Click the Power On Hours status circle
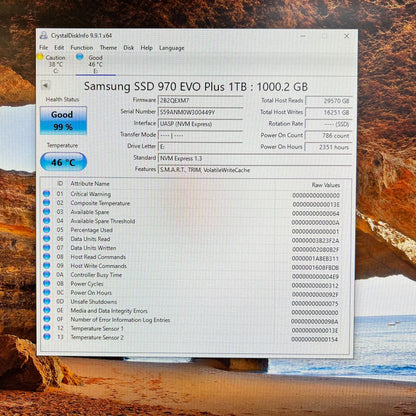This screenshot has width=416, height=416. click(46, 292)
